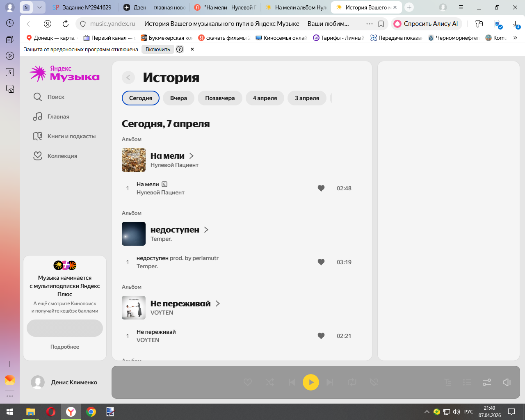Click Подробнее in the Плюс promo
This screenshot has height=420, width=525.
65,347
